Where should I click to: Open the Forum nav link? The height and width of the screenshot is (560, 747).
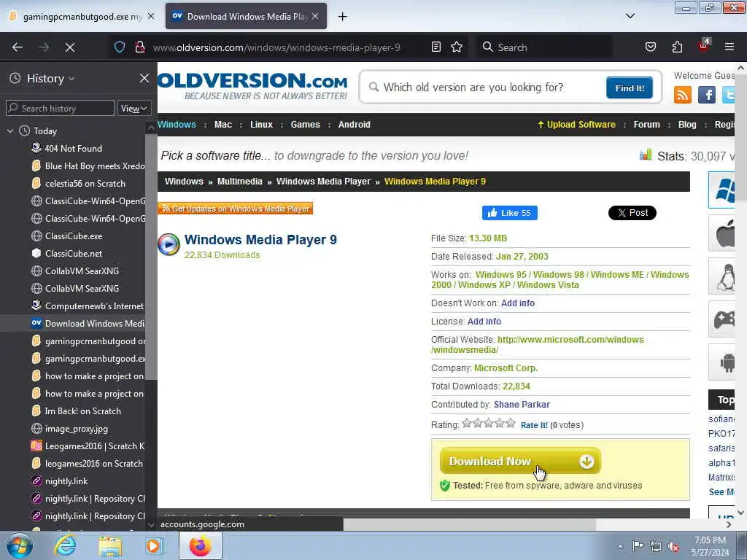point(646,125)
